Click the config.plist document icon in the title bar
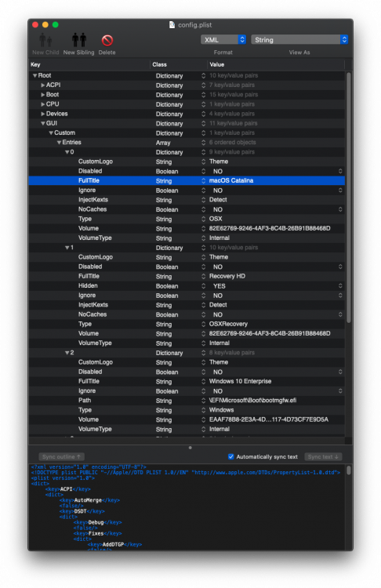381x588 pixels. (x=172, y=25)
